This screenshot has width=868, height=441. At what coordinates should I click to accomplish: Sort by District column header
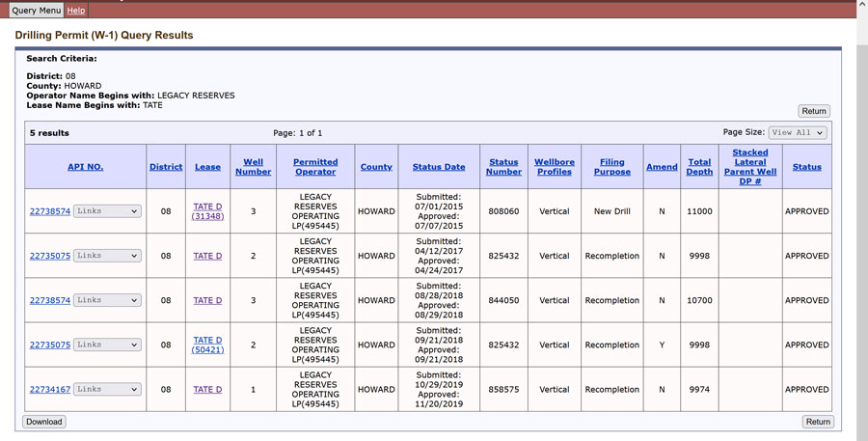(166, 167)
